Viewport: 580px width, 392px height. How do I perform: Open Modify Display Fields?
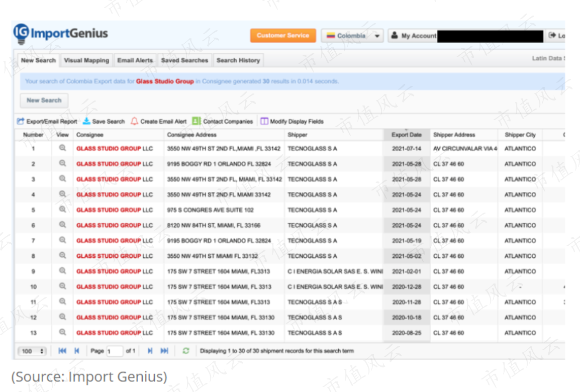(292, 121)
